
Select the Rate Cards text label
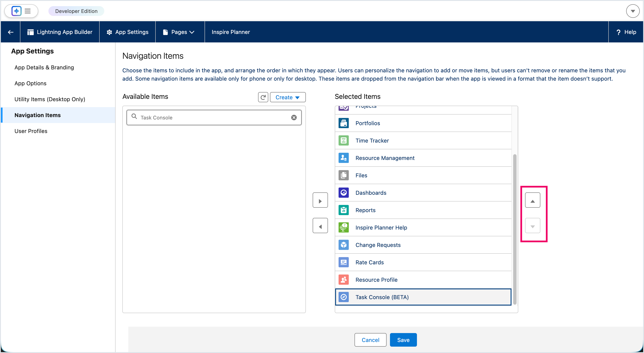click(370, 262)
